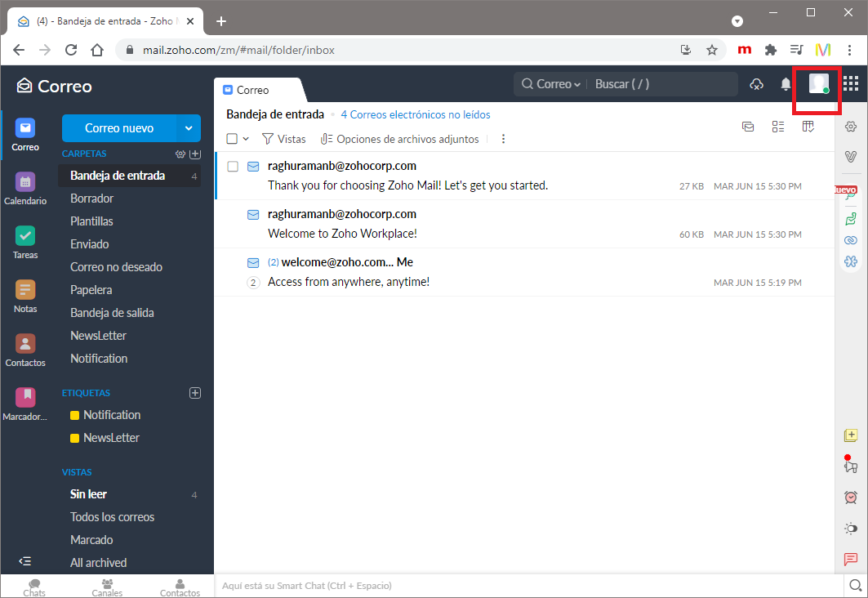Open Canales in bottom bar

point(107,587)
